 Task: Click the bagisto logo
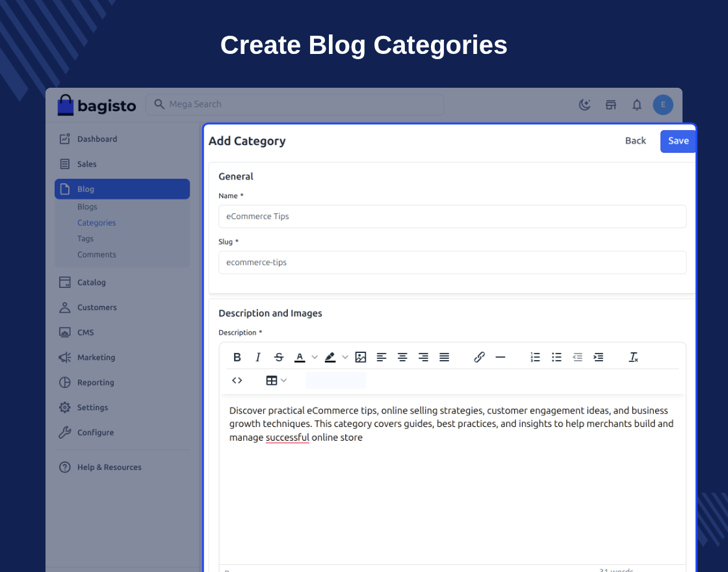click(x=97, y=105)
